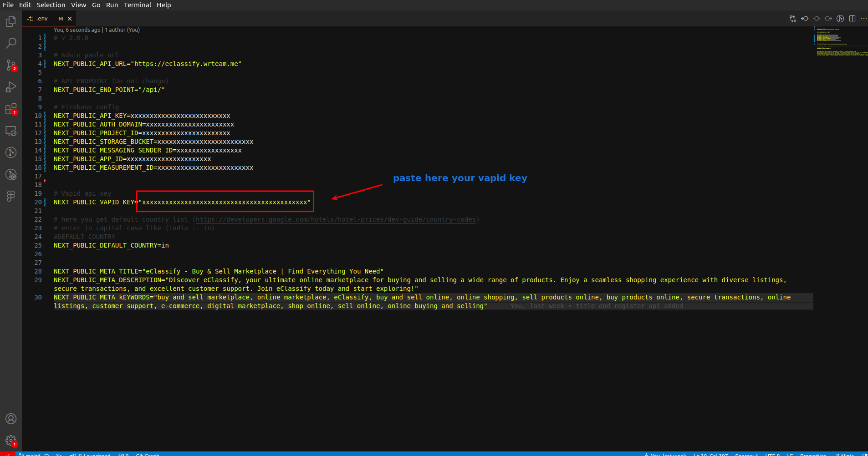
Task: Open the Terminal menu
Action: click(x=137, y=5)
